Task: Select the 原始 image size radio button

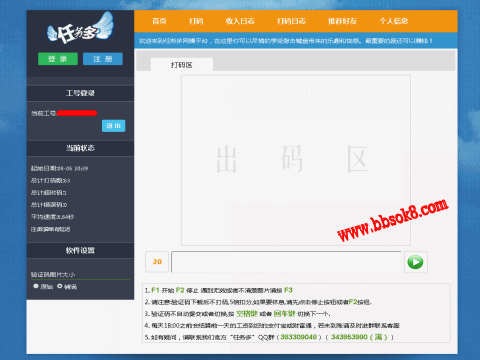Action: 36,286
